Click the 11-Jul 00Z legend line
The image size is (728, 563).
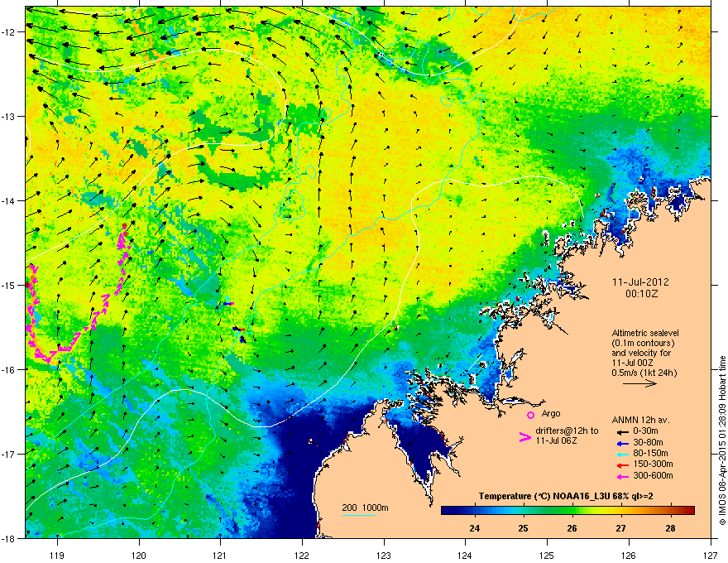tap(631, 363)
